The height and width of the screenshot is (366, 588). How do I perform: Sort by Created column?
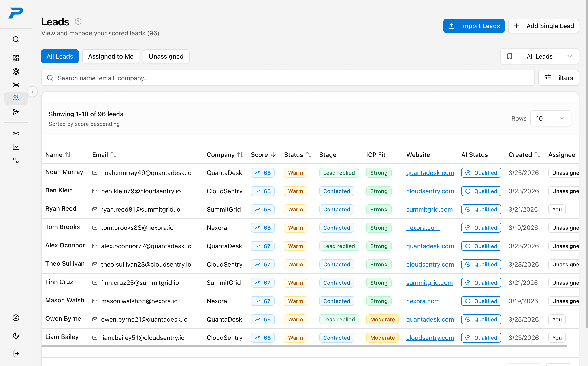point(524,155)
